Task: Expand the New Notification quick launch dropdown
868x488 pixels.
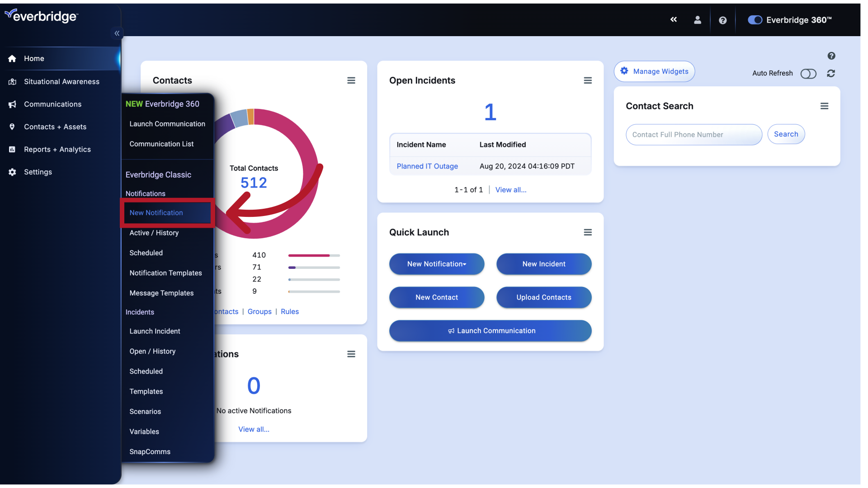Action: click(437, 264)
